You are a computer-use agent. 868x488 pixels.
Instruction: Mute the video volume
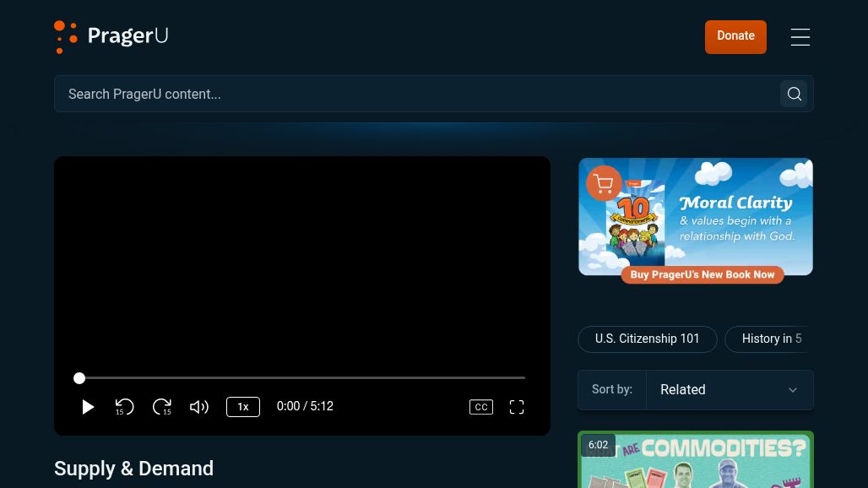pos(199,406)
